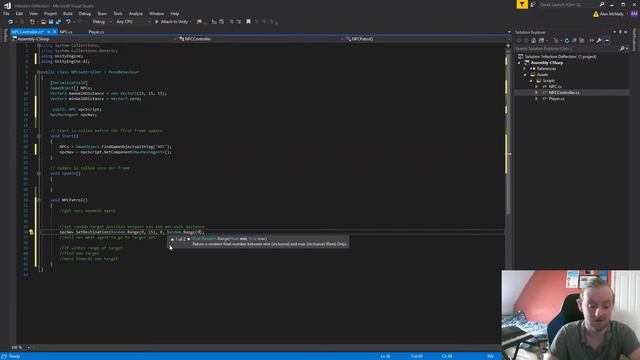
Task: Open the Tools menu
Action: (x=118, y=13)
